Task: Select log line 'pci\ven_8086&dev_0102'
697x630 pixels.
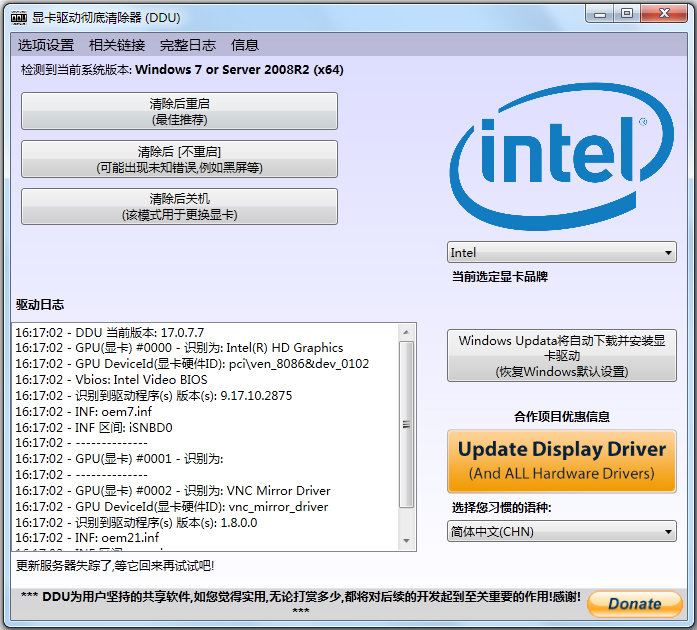Action: [192, 364]
